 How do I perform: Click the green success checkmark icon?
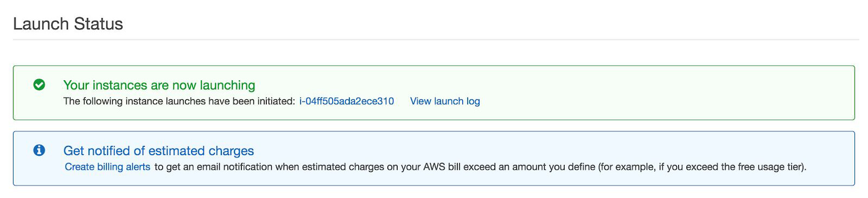[x=39, y=85]
